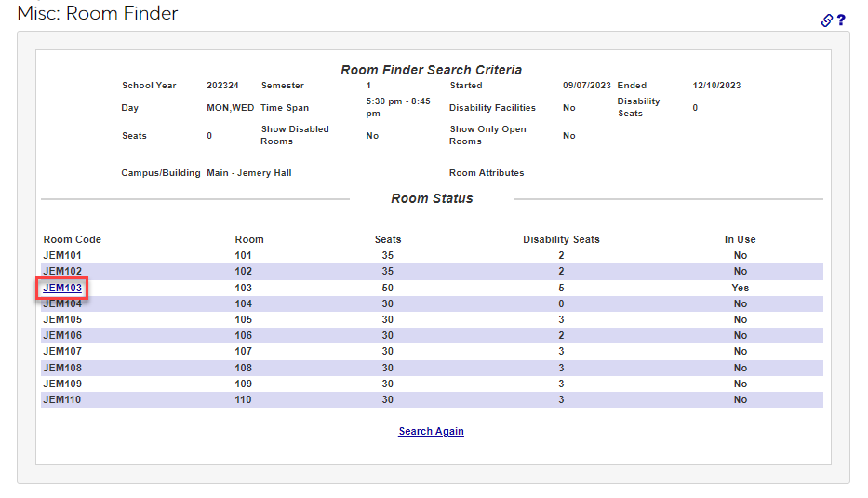Click the Room Status section heading
The image size is (868, 498).
click(432, 198)
